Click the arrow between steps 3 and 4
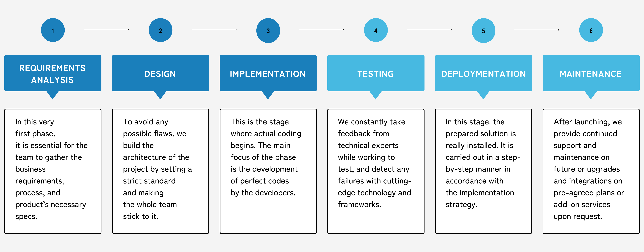The width and height of the screenshot is (644, 252). point(322,30)
